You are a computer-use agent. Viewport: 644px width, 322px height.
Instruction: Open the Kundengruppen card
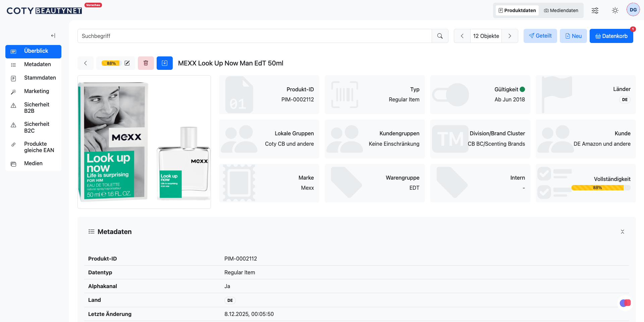375,139
